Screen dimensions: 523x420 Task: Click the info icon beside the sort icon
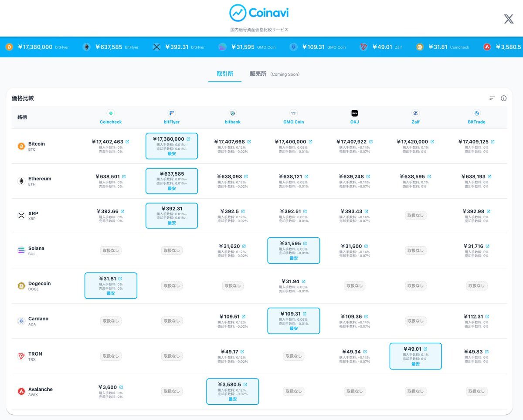503,98
